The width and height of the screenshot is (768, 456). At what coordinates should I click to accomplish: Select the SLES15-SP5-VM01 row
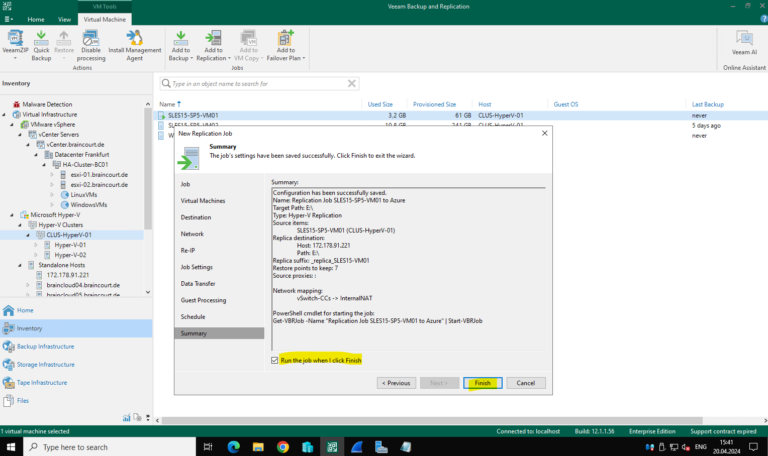click(x=461, y=116)
